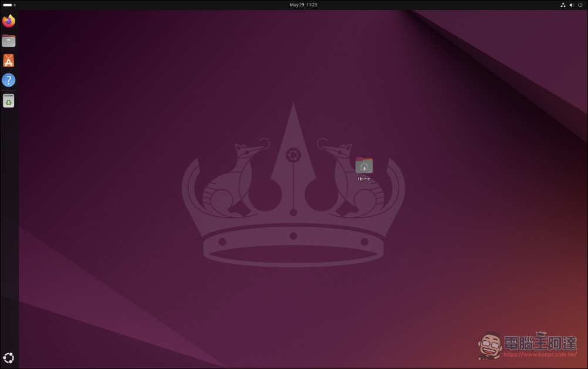Launch Firefox from the dock
The width and height of the screenshot is (588, 369).
(x=9, y=21)
